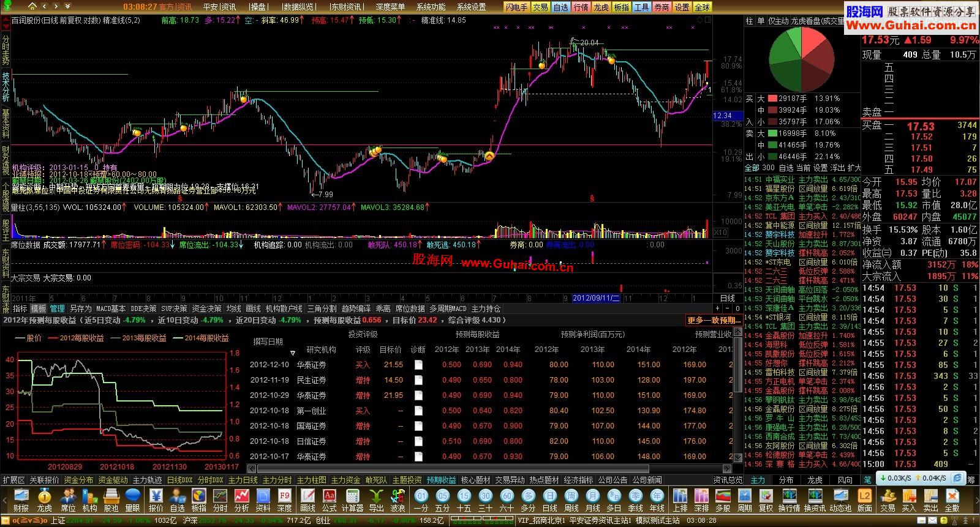Open the 席位 seats icon
The height and width of the screenshot is (527, 980).
pos(68,500)
